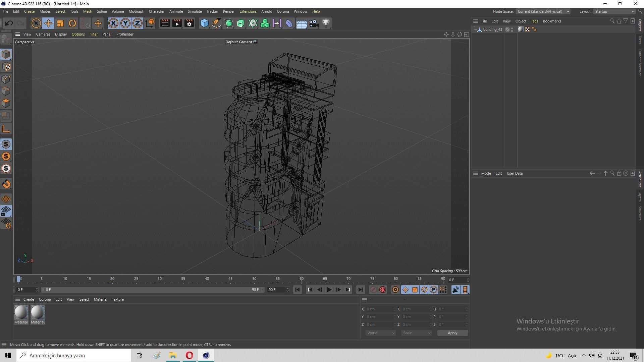The height and width of the screenshot is (362, 644).
Task: Switch to Model mode in left sidebar
Action: [6, 54]
